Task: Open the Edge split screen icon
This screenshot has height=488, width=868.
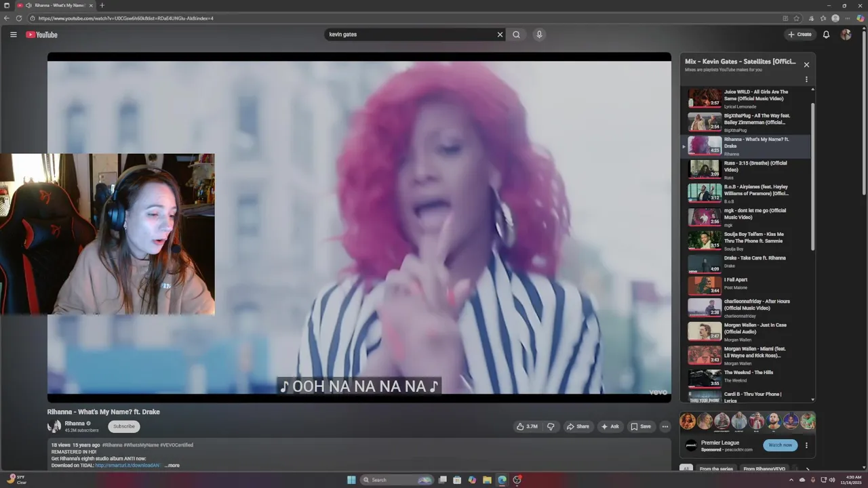Action: pos(785,18)
